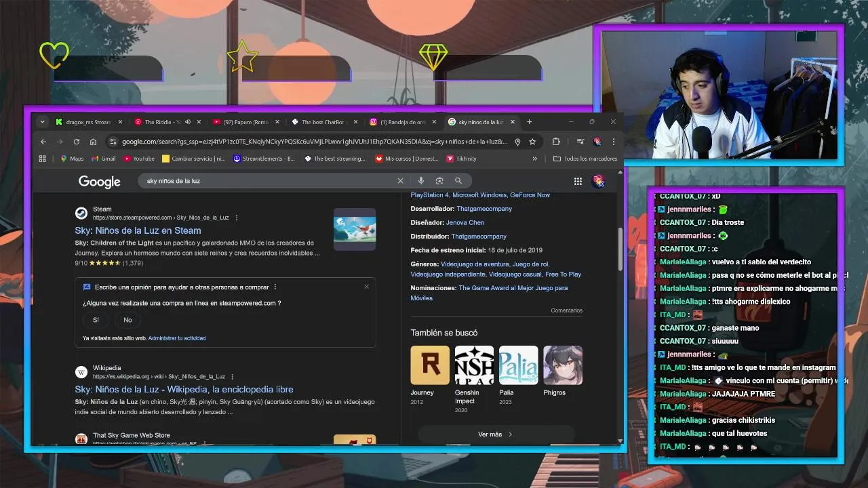Close the dragox_ms Stream tab
Viewport: 868px width, 488px height.
[x=120, y=122]
